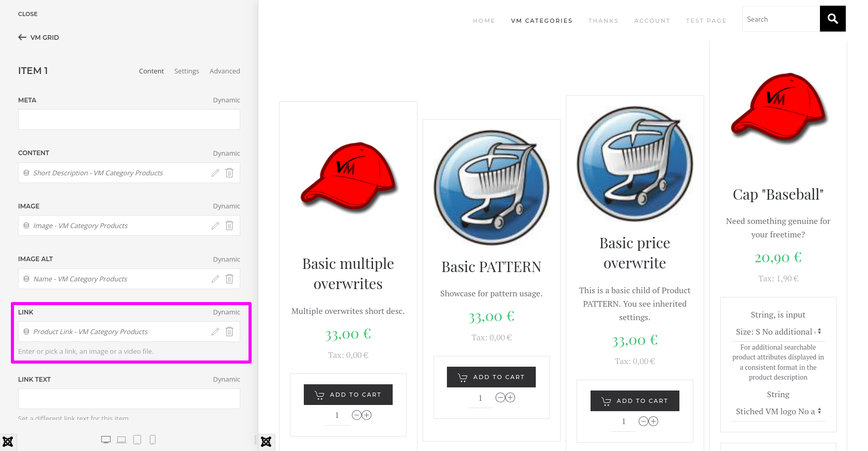Click the search magnifier button
868x451 pixels.
833,19
